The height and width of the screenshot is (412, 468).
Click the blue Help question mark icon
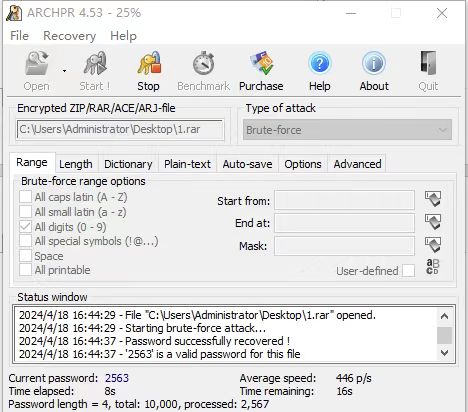[319, 63]
